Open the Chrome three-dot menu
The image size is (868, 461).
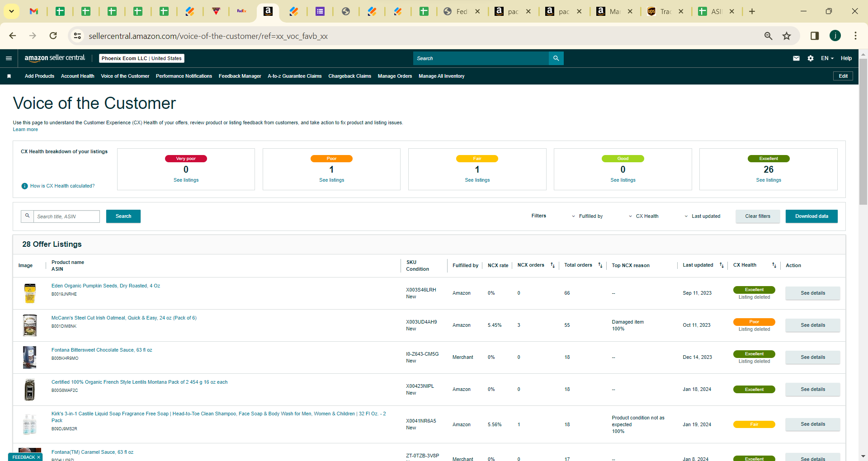click(855, 36)
